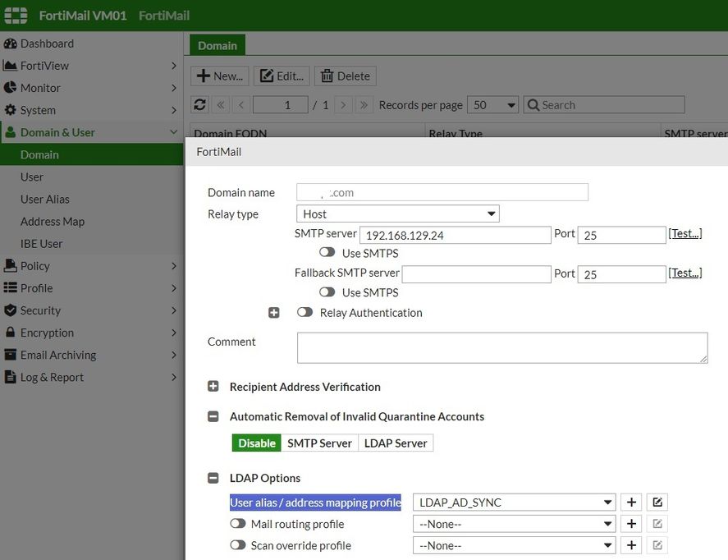This screenshot has height=560, width=728.
Task: Click the FortiMail logo icon in header
Action: (x=16, y=16)
